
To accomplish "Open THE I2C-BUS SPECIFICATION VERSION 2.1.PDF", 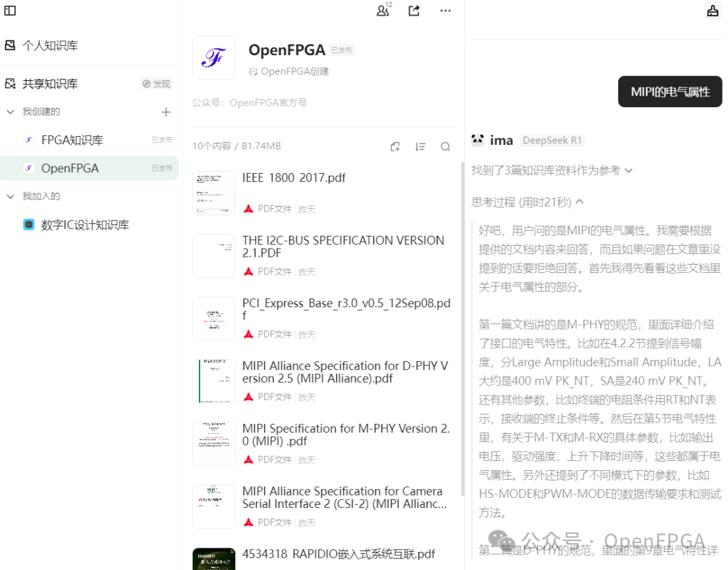I will click(x=343, y=247).
